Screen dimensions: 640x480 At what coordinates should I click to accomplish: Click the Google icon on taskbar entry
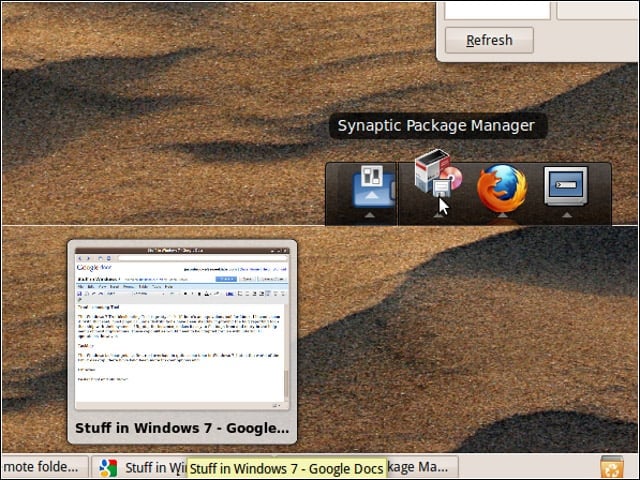pos(108,468)
